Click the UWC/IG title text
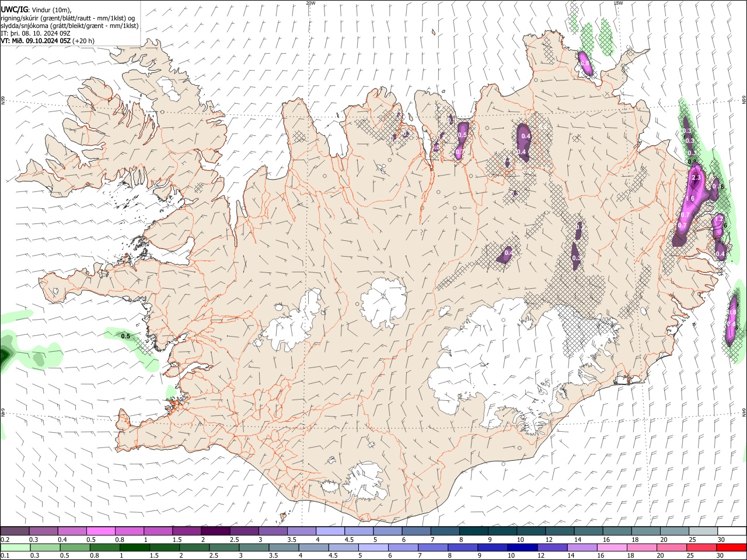Screen dimensions: 747x560 tap(13, 9)
